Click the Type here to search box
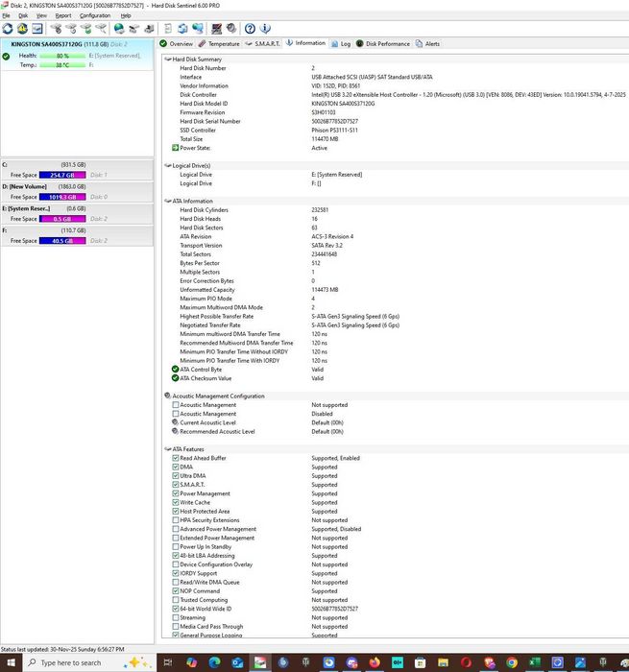The image size is (629, 672). (88, 662)
